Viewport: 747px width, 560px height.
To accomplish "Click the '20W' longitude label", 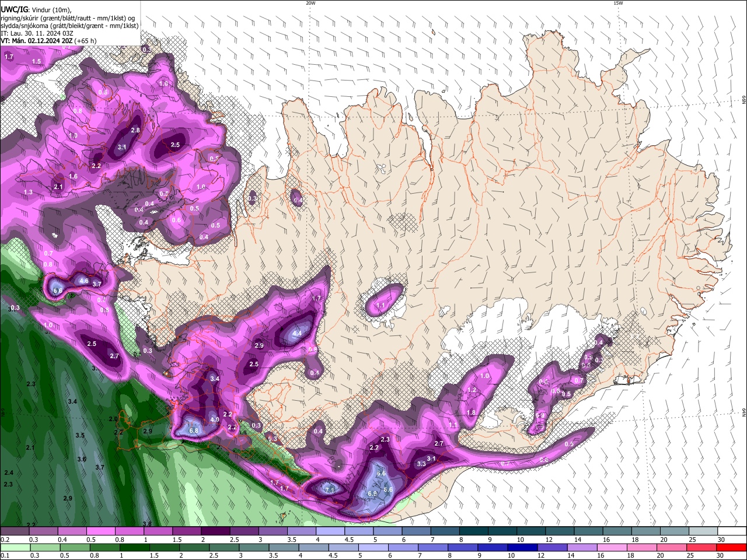I will [x=310, y=3].
